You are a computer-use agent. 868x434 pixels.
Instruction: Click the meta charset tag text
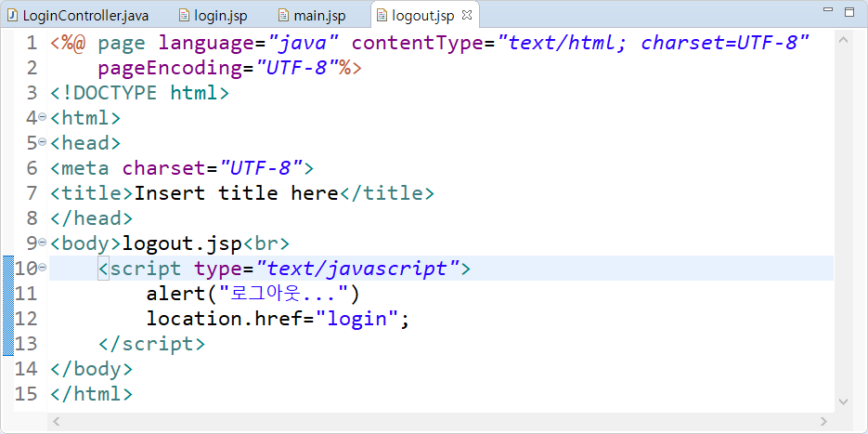[182, 167]
